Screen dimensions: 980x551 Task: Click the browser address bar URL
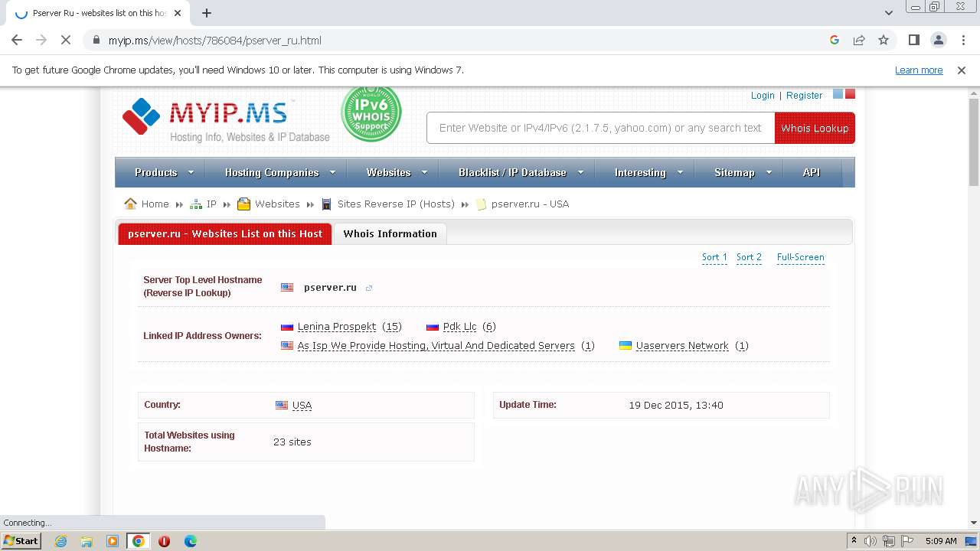click(x=215, y=41)
